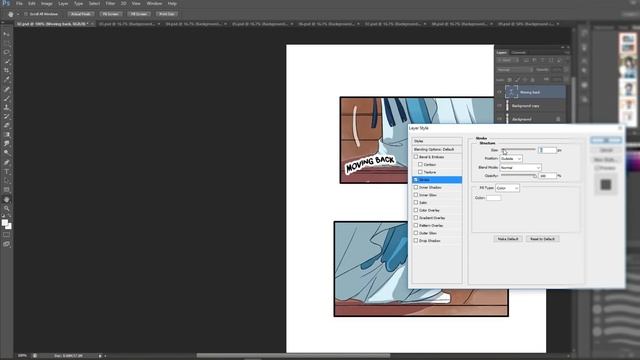Viewport: 640px width, 360px height.
Task: Open the Layer menu
Action: 63,3
